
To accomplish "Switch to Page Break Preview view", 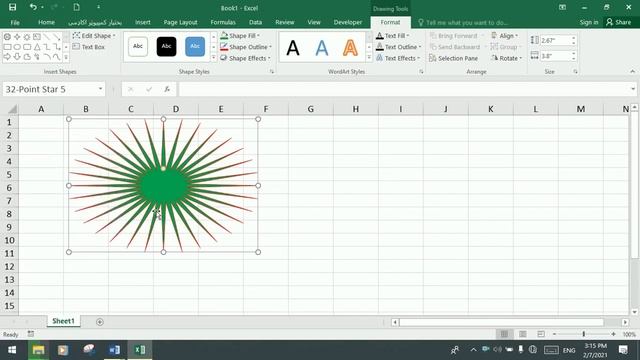I will click(x=541, y=334).
